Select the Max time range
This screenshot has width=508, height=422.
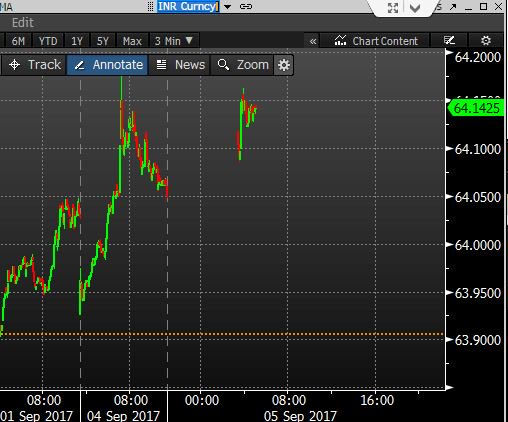click(132, 41)
